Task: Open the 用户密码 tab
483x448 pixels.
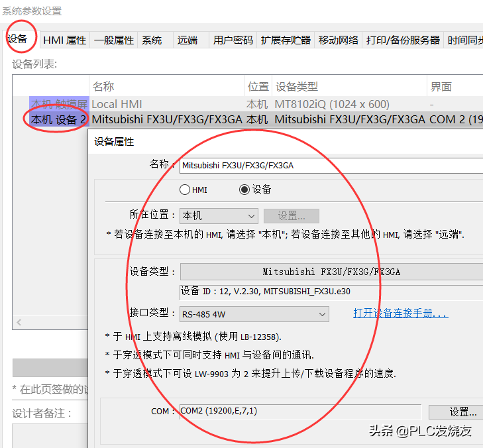Action: (x=233, y=40)
